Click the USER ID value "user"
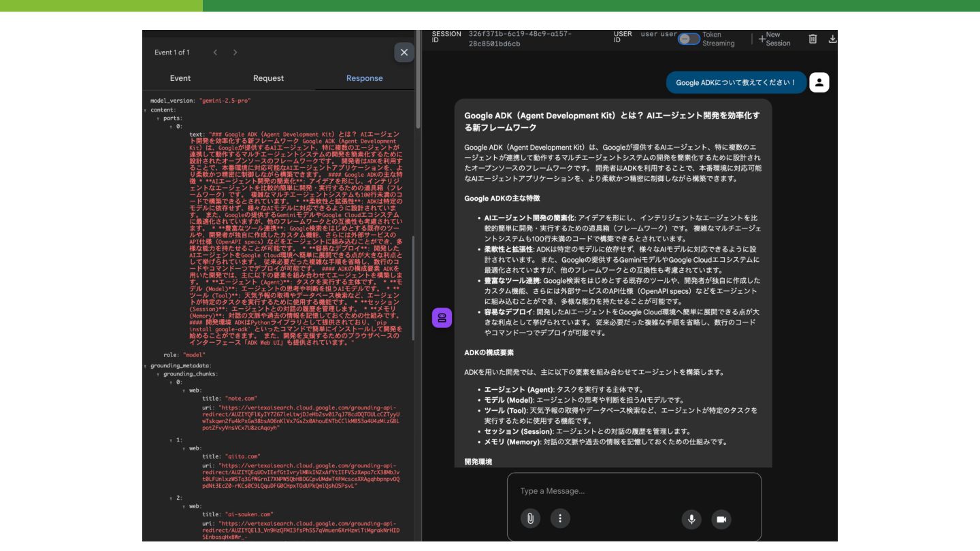Screen dimensions: 980x551 (659, 34)
